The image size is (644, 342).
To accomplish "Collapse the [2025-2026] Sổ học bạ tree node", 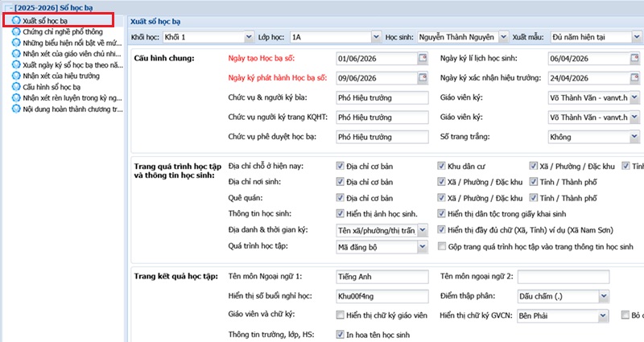I will tap(10, 8).
